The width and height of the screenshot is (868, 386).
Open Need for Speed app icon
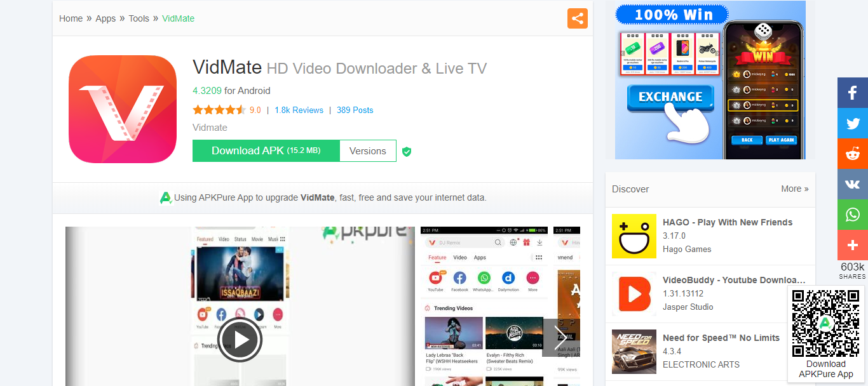pos(634,352)
